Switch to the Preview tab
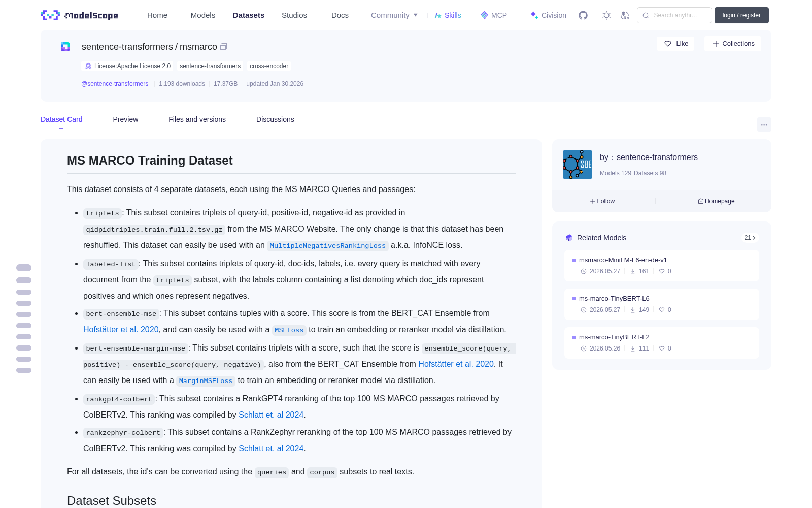Viewport: 812px width, 508px height. pos(125,119)
